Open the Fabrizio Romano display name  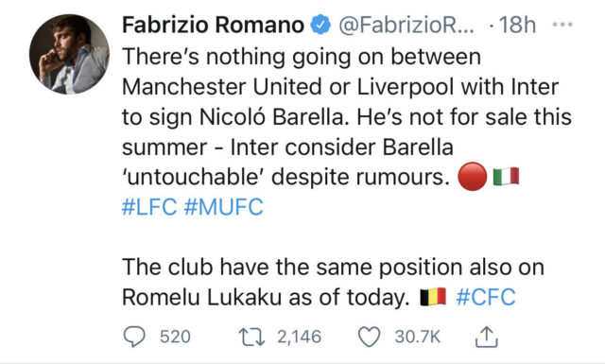pos(214,26)
